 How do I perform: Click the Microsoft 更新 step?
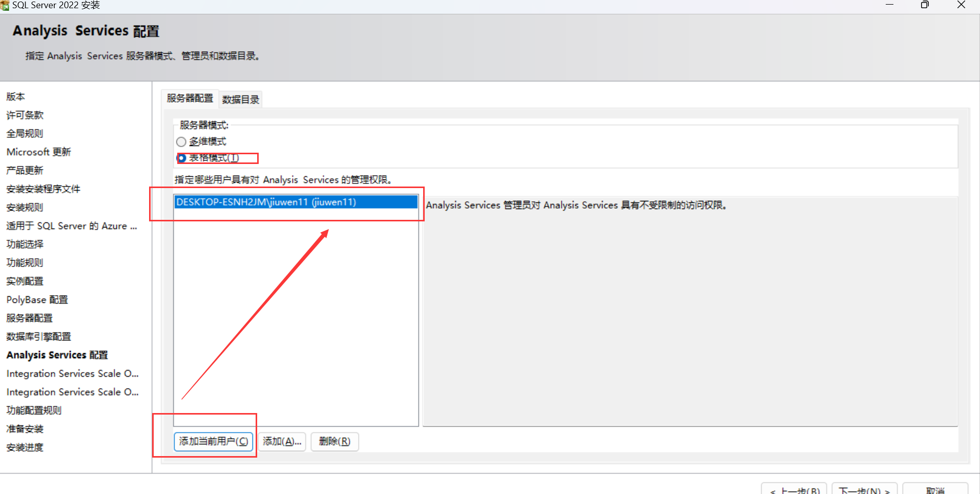[x=38, y=152]
